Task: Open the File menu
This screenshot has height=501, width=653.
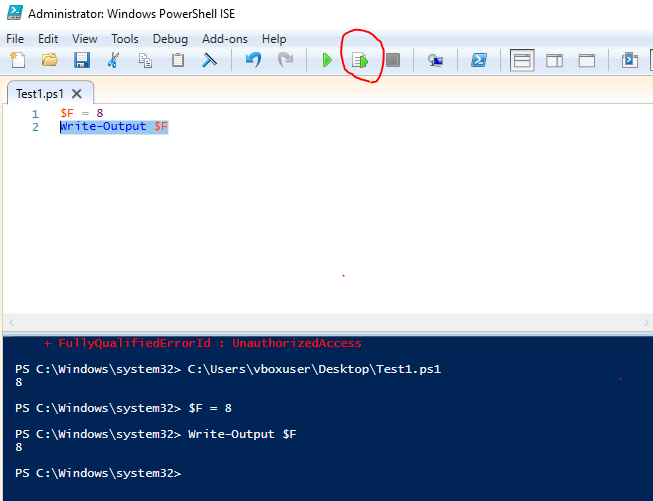Action: 15,39
